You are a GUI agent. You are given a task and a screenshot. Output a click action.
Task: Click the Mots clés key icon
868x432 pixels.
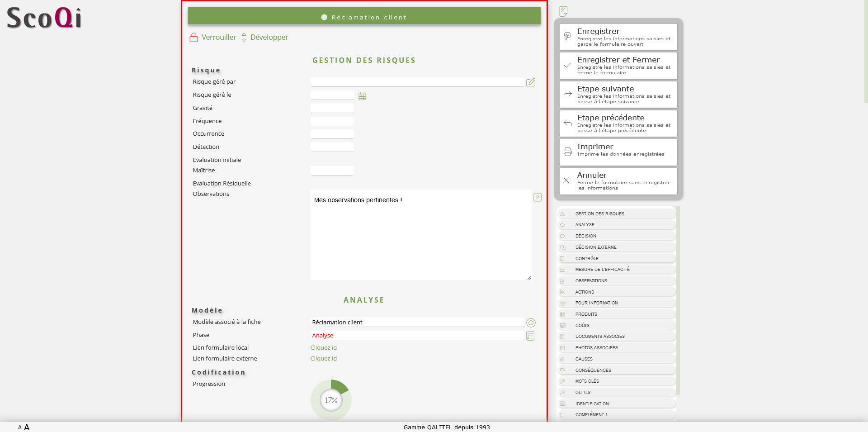tap(562, 381)
